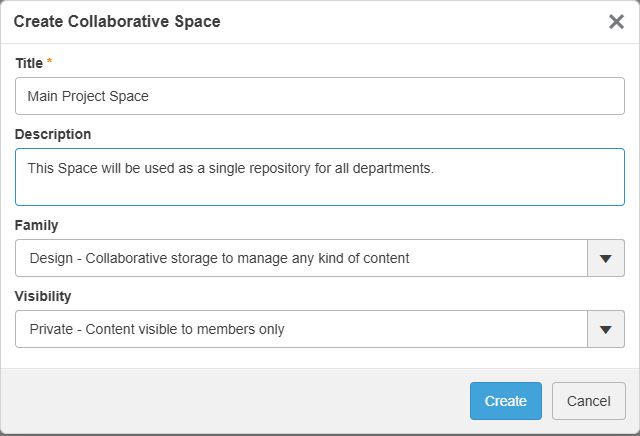The image size is (640, 436).
Task: Click the Family dropdown arrow button
Action: pyautogui.click(x=605, y=258)
